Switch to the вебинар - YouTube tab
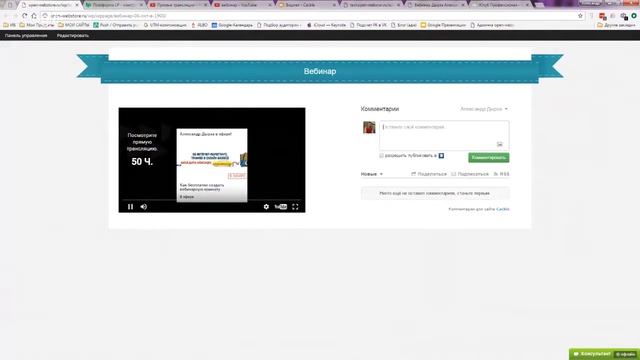Viewport: 640px width, 360px height. pos(243,5)
